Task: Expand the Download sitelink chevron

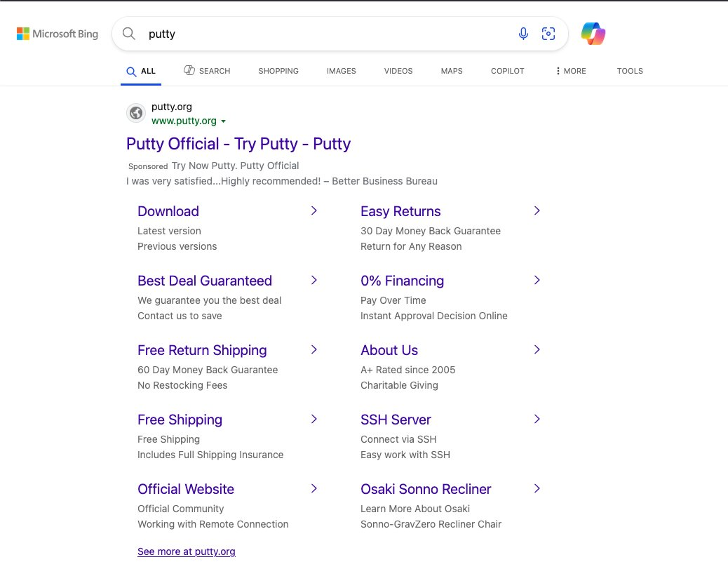Action: coord(314,210)
